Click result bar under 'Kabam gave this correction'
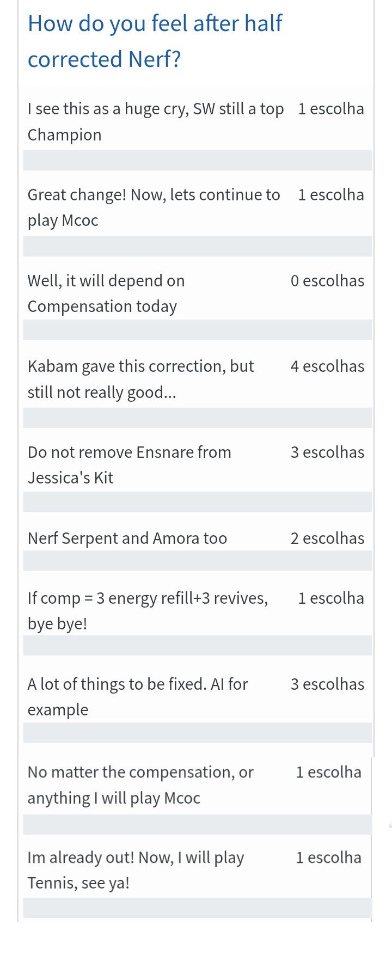This screenshot has width=392, height=980. (x=197, y=418)
